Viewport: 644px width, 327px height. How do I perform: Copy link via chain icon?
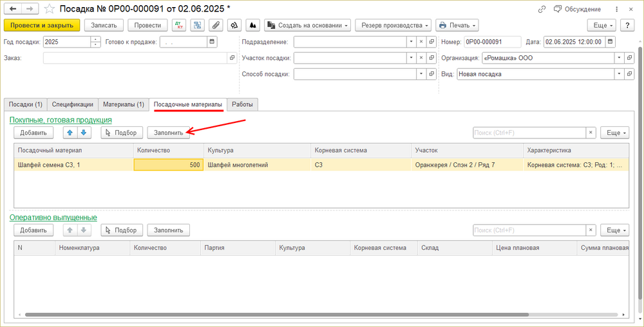point(542,9)
